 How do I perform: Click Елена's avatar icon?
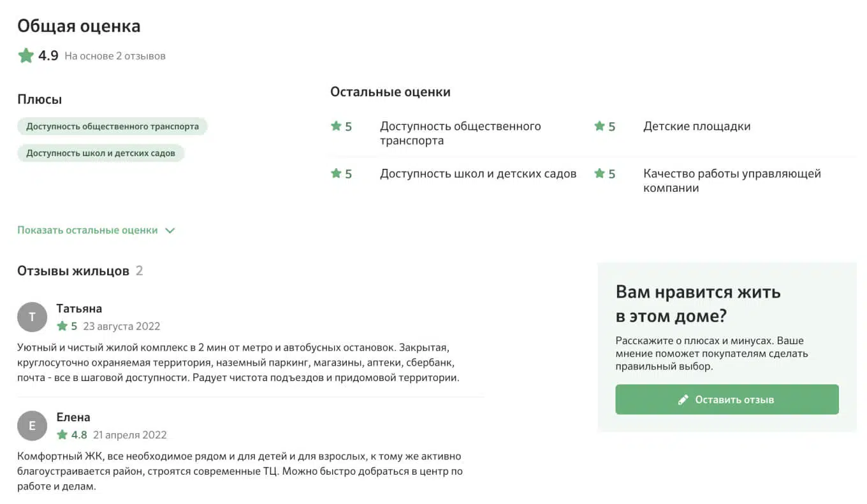(32, 426)
